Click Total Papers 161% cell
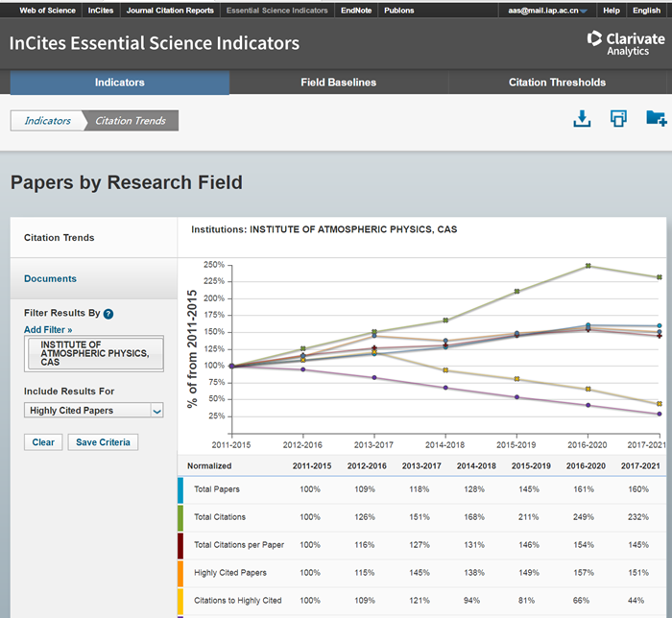The image size is (672, 618). coord(584,489)
